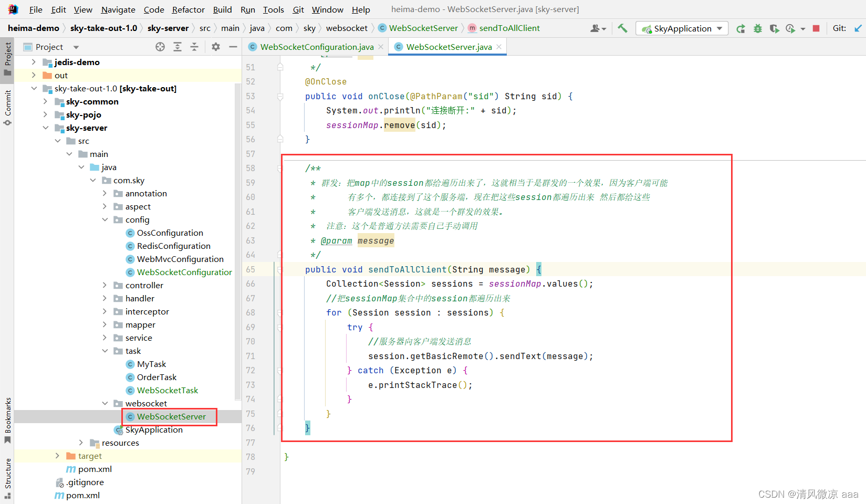Collapse the websocket package
The width and height of the screenshot is (866, 504).
(x=105, y=403)
